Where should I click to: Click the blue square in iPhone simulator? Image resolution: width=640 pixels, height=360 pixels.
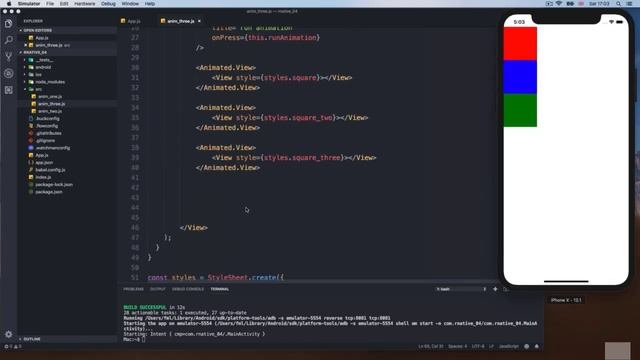(x=520, y=77)
